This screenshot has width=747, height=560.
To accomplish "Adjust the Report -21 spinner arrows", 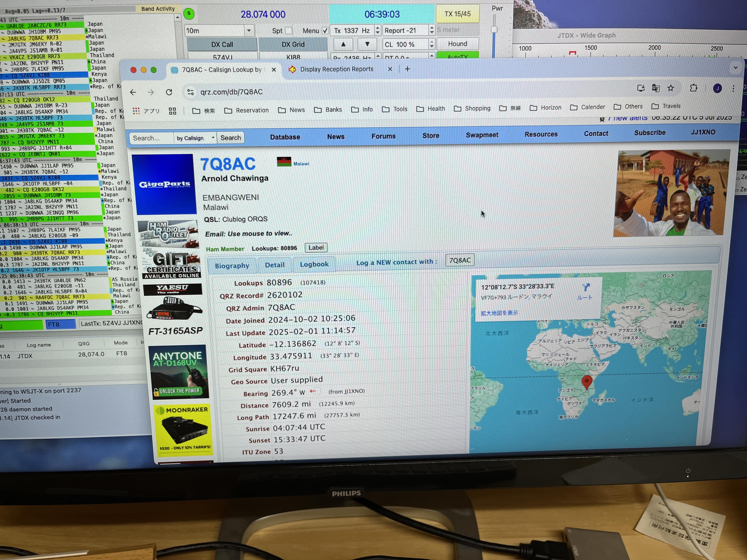I will tap(432, 30).
